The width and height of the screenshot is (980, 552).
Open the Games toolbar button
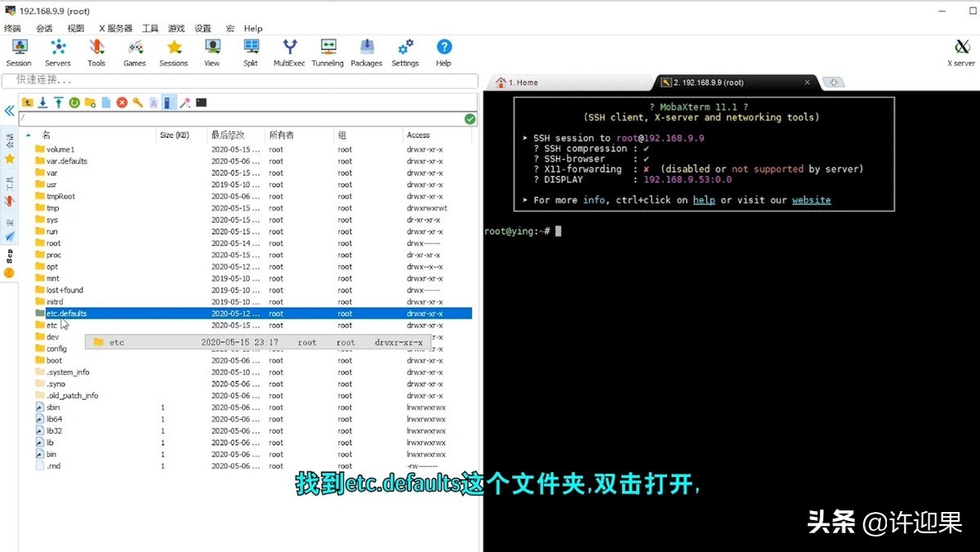click(x=135, y=52)
